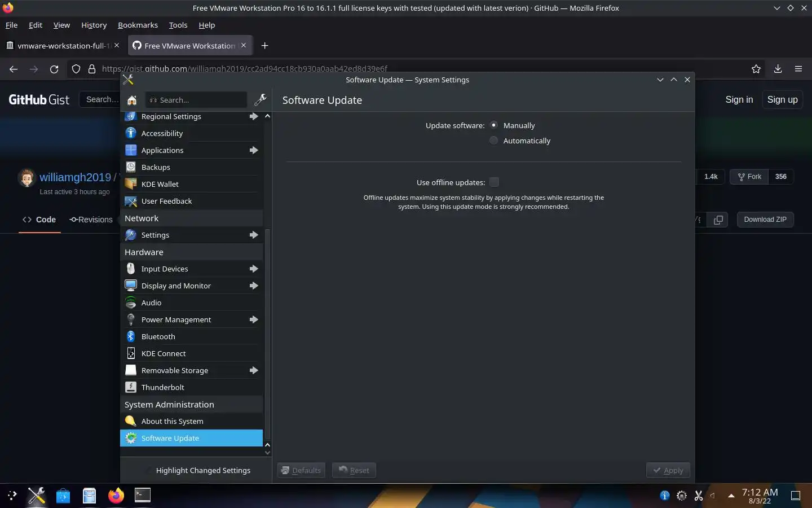
Task: Open the Audio hardware settings
Action: [x=191, y=303]
